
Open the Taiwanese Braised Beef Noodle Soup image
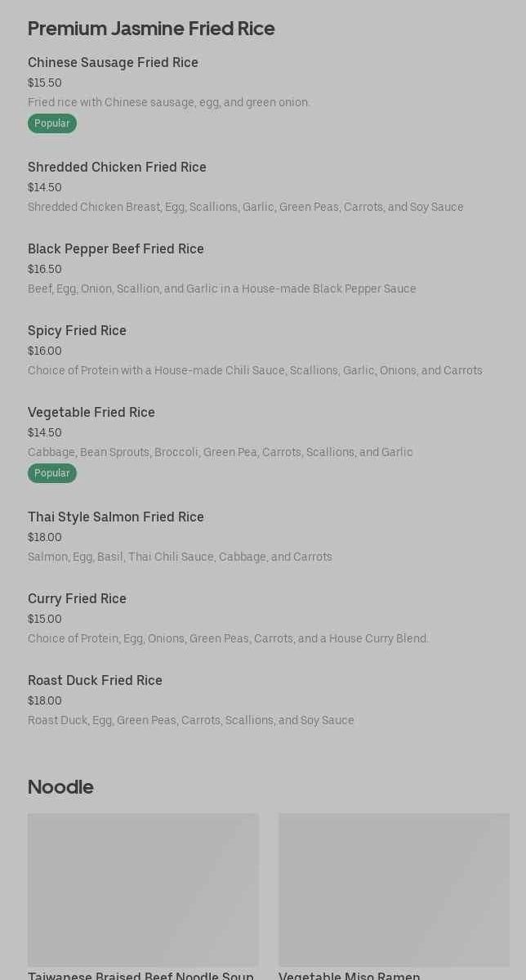(x=143, y=889)
